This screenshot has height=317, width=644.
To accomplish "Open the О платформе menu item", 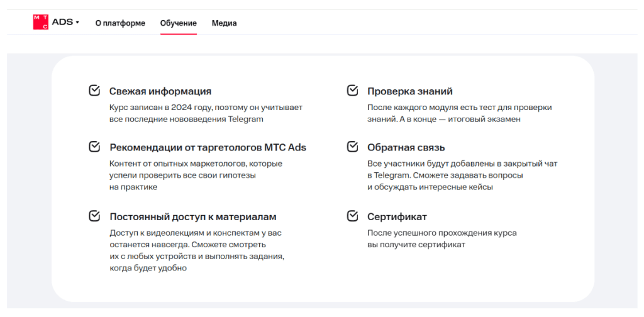I will click(120, 23).
